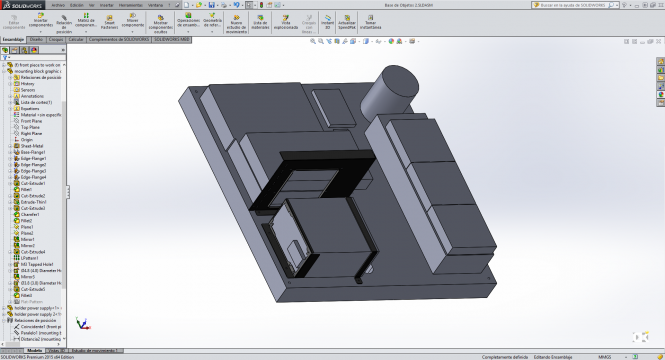This screenshot has width=665, height=360.
Task: Open Insertar componentes dropdown arrow
Action: (x=41, y=31)
